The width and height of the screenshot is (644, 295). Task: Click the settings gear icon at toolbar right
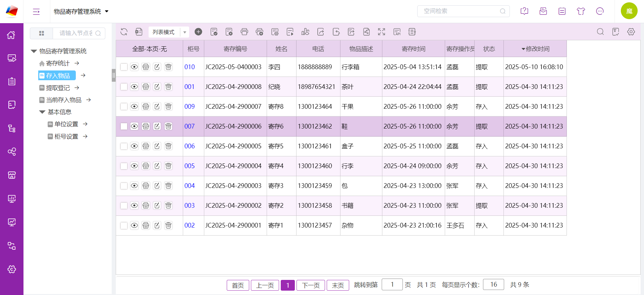631,32
